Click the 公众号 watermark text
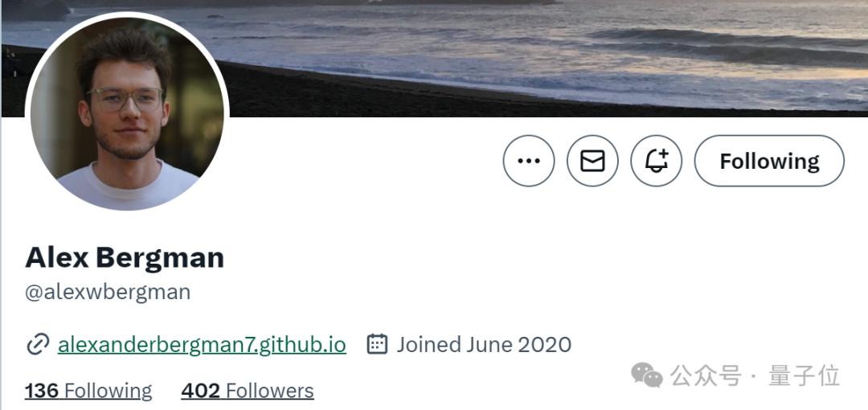Image resolution: width=868 pixels, height=410 pixels. point(706,376)
